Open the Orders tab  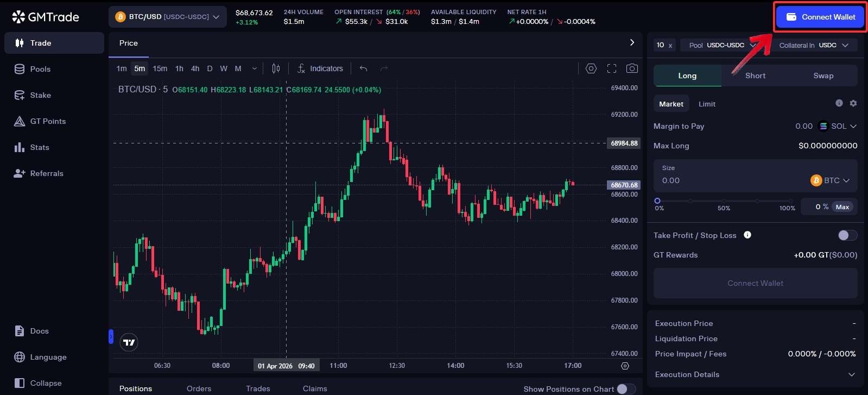[x=199, y=388]
